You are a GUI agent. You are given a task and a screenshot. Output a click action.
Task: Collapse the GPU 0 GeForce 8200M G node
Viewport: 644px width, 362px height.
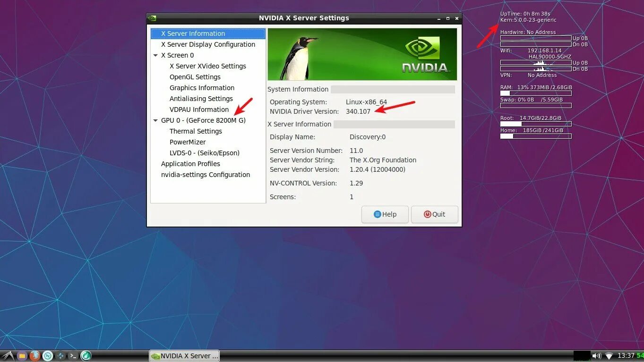click(155, 120)
